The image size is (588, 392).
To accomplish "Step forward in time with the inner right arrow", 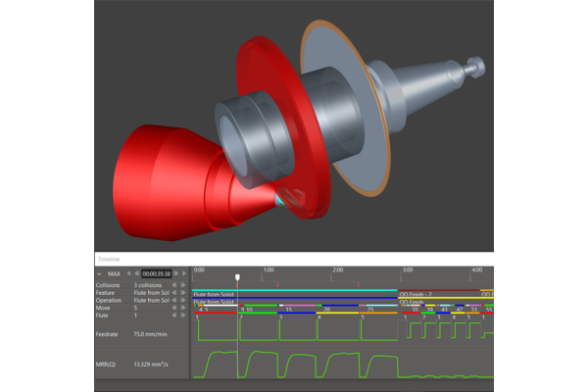I will point(175,273).
